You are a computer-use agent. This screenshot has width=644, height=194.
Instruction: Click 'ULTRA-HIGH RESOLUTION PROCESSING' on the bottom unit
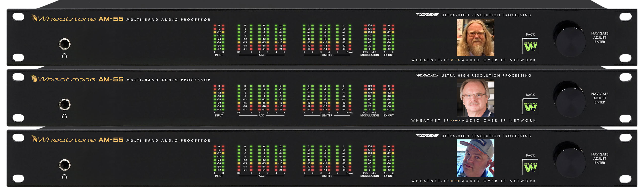[x=487, y=136]
